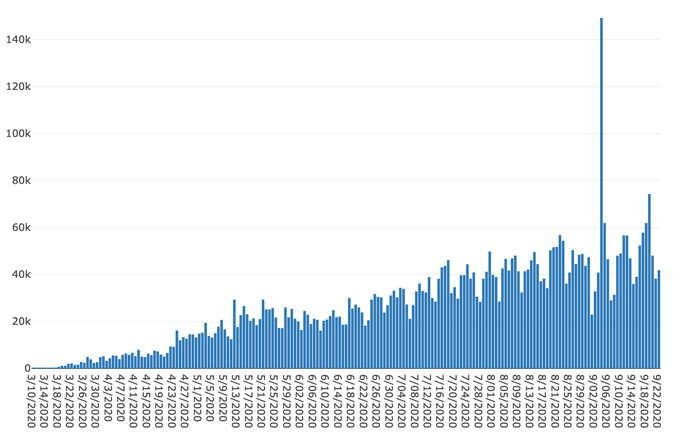Viewport: 680px width, 437px height.
Task: Select the 3/18/2020 date label
Action: [x=57, y=400]
